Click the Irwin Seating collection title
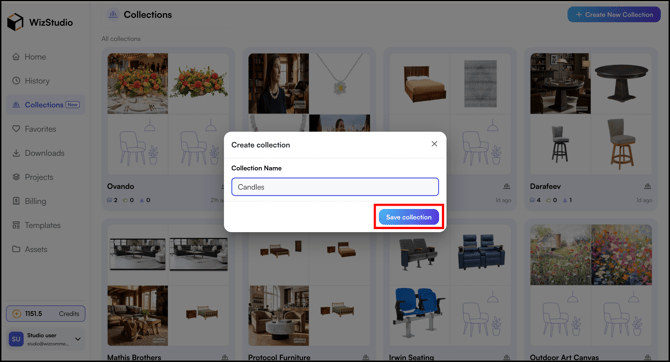 (x=411, y=357)
